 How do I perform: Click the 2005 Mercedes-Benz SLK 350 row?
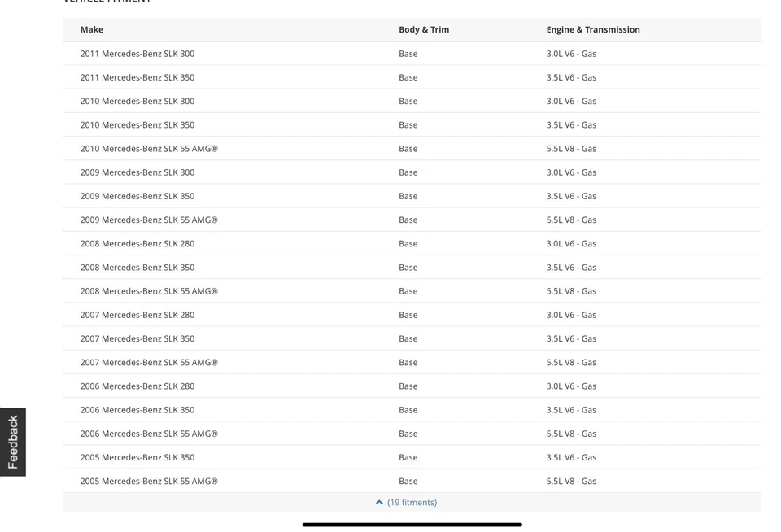[x=137, y=457]
